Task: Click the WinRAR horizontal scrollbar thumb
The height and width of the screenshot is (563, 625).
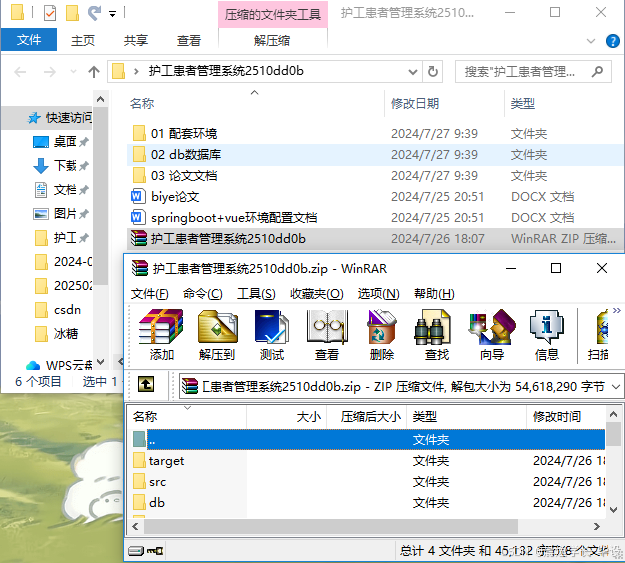Action: (331, 526)
